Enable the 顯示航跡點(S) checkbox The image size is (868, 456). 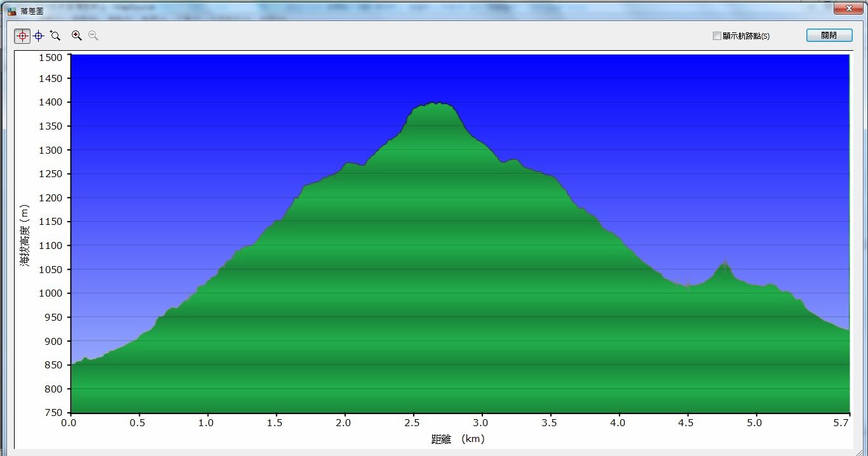tap(717, 36)
